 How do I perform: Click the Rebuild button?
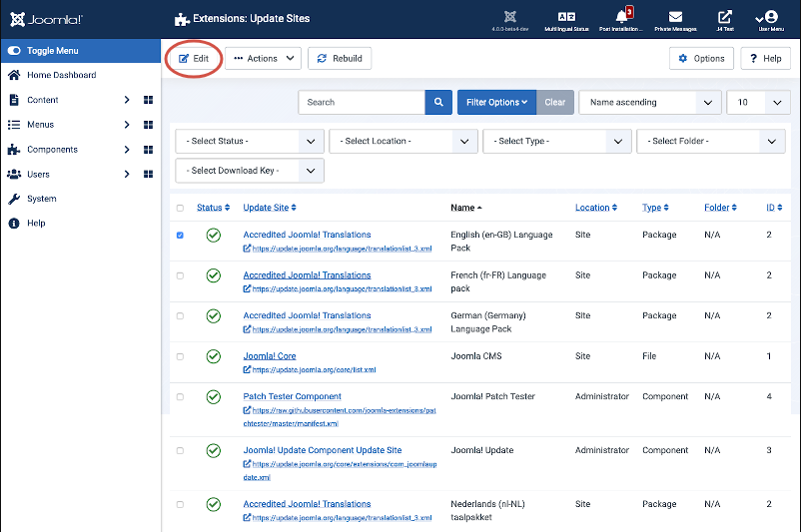tap(340, 59)
